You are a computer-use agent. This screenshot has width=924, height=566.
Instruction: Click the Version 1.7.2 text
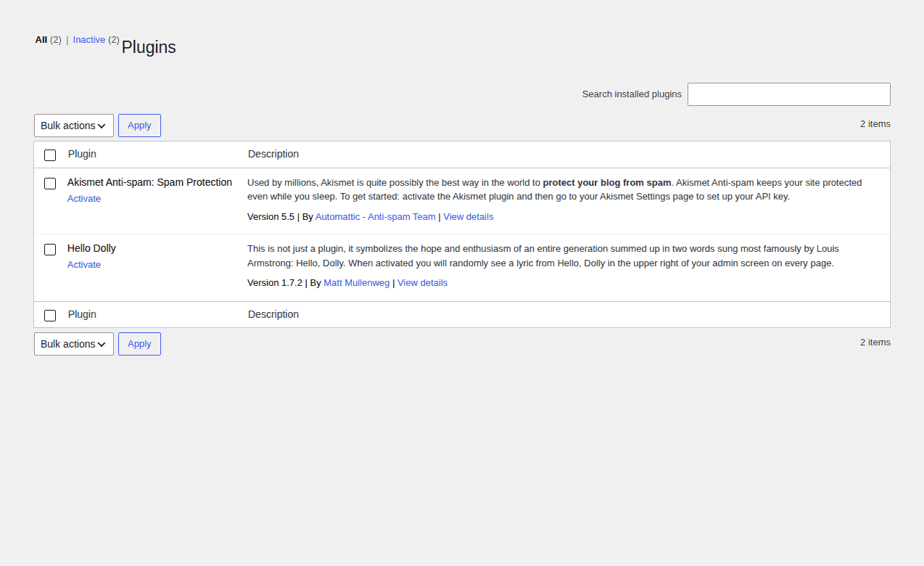(275, 283)
